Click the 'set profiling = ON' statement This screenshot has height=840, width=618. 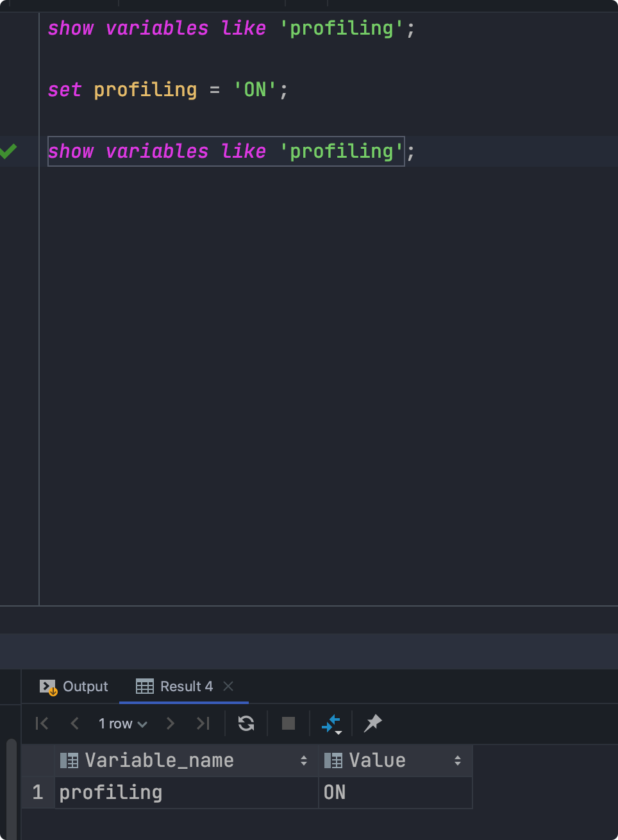tap(168, 90)
